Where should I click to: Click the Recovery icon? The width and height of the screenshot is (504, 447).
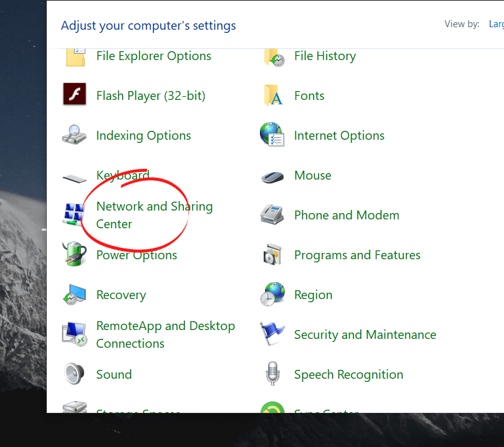tap(75, 295)
